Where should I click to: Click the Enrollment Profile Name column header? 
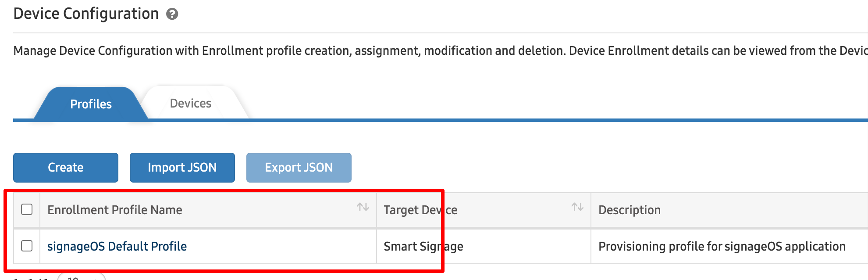(x=115, y=210)
